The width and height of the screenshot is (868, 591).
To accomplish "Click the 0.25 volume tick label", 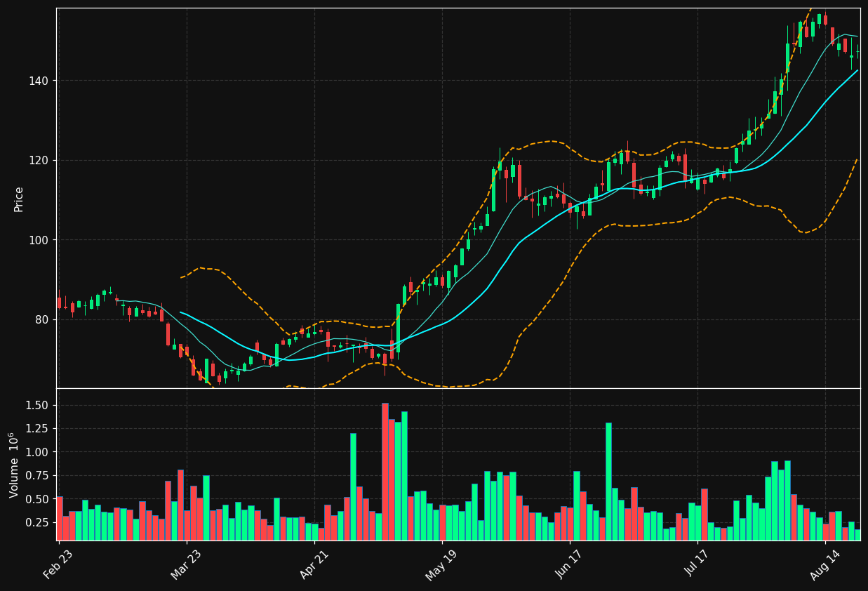I will tap(39, 522).
